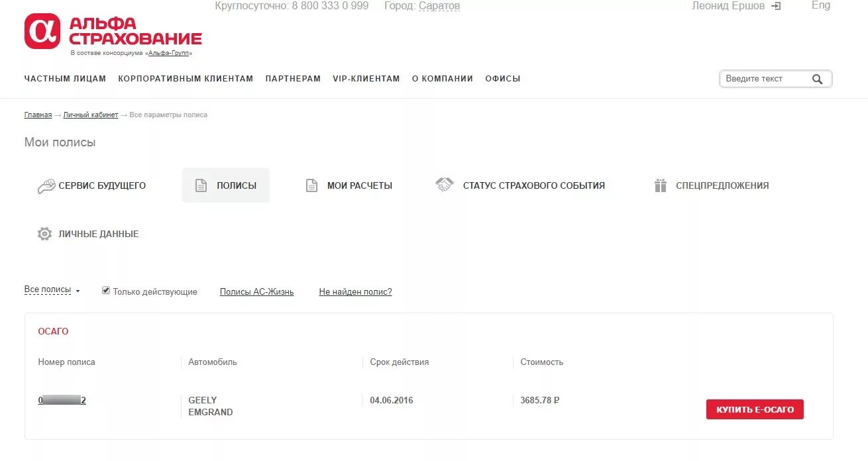This screenshot has height=461, width=868.
Task: Select the Полисы tab
Action: click(x=226, y=185)
